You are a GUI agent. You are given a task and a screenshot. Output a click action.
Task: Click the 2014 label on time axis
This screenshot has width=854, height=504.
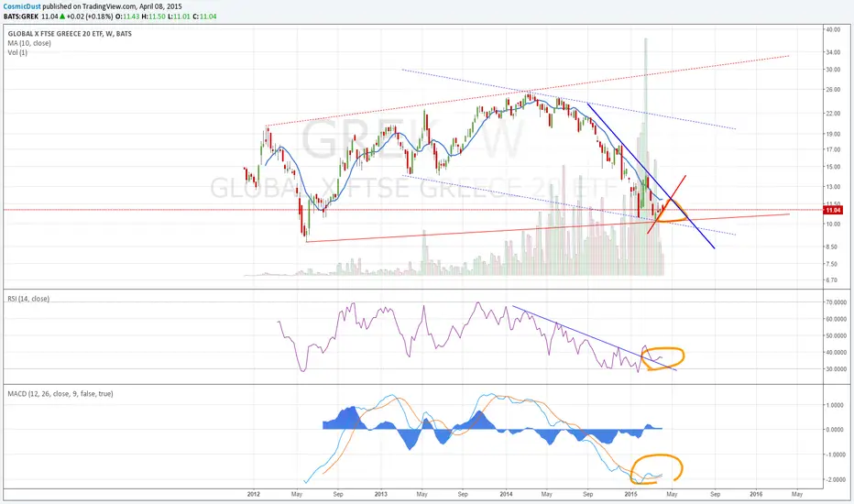(507, 494)
